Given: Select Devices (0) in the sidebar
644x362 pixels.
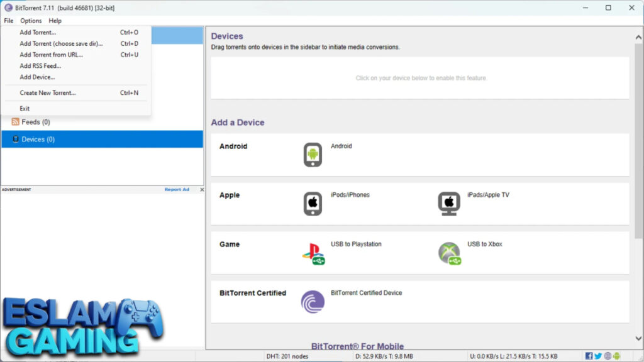Looking at the screenshot, I should pyautogui.click(x=102, y=139).
